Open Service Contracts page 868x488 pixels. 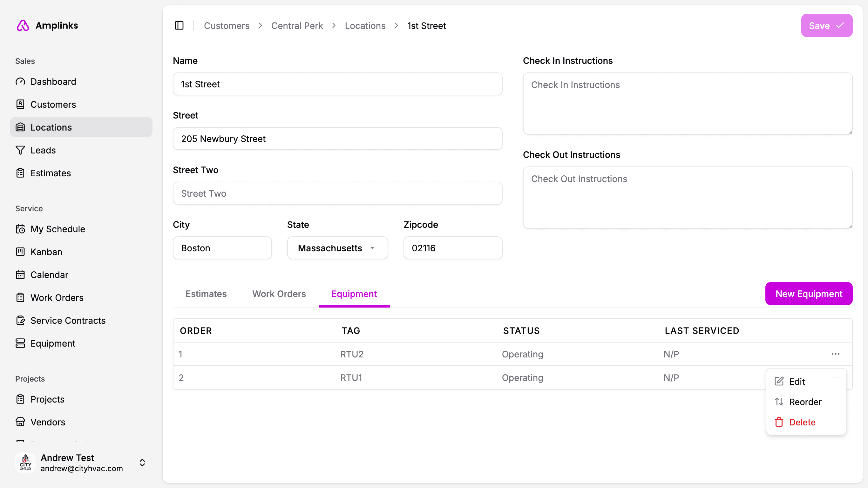(68, 321)
